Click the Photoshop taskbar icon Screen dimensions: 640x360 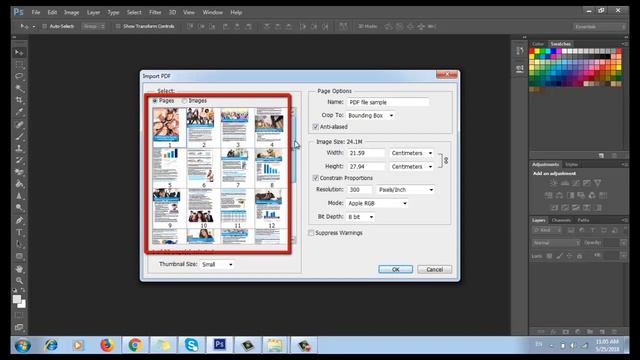click(219, 345)
